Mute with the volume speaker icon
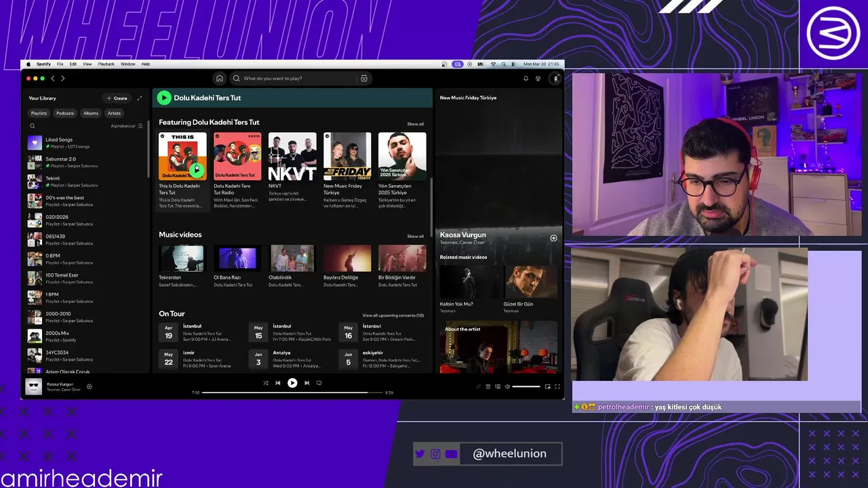Viewport: 868px width, 488px height. 507,386
